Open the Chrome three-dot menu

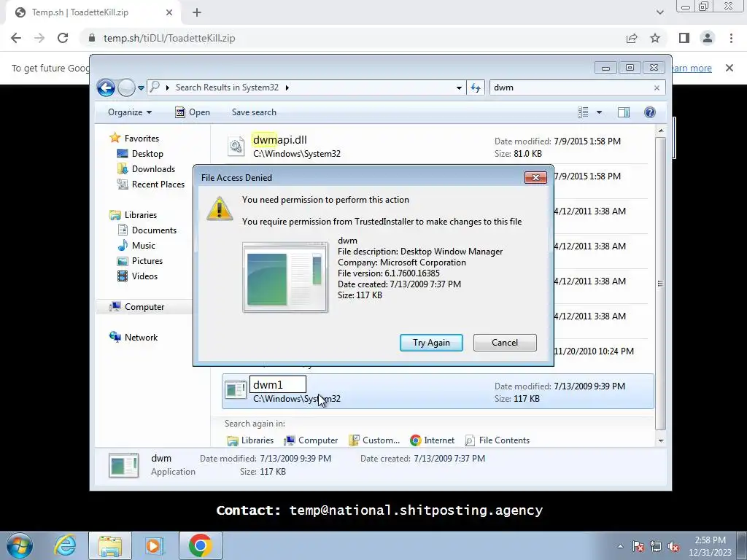pos(731,38)
